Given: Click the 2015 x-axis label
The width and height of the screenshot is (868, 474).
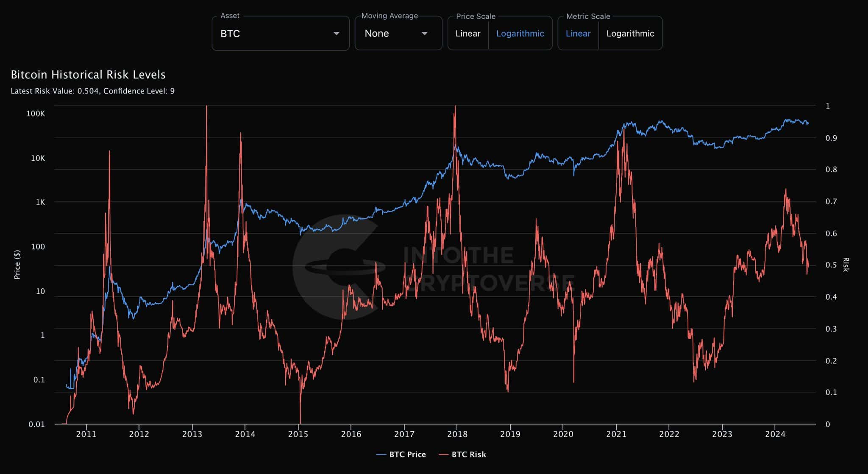Looking at the screenshot, I should 298,434.
